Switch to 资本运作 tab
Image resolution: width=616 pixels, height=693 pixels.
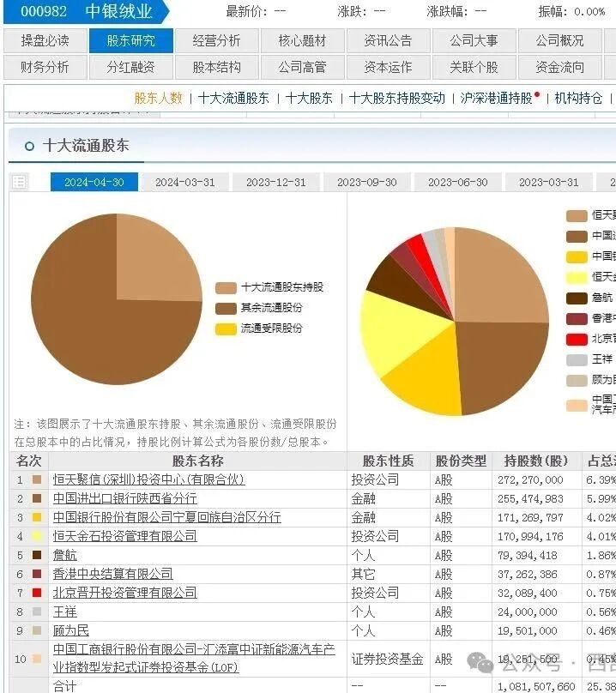click(x=389, y=67)
